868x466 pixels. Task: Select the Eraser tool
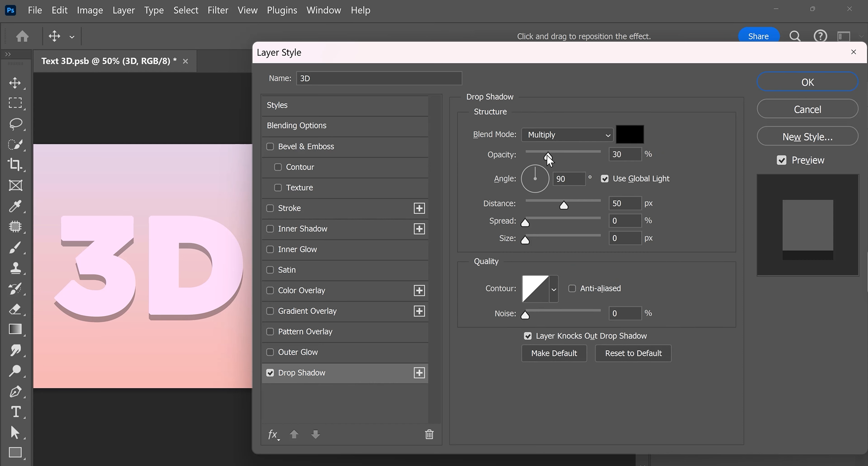[x=16, y=309]
